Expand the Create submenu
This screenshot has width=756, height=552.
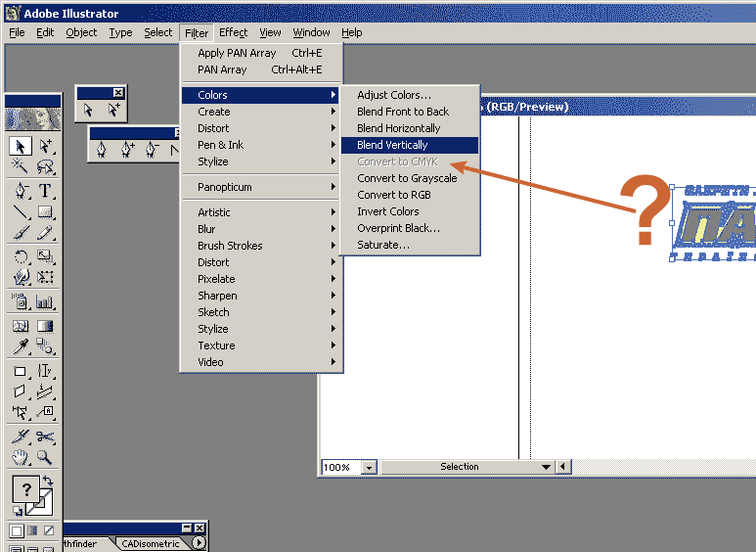click(x=262, y=112)
